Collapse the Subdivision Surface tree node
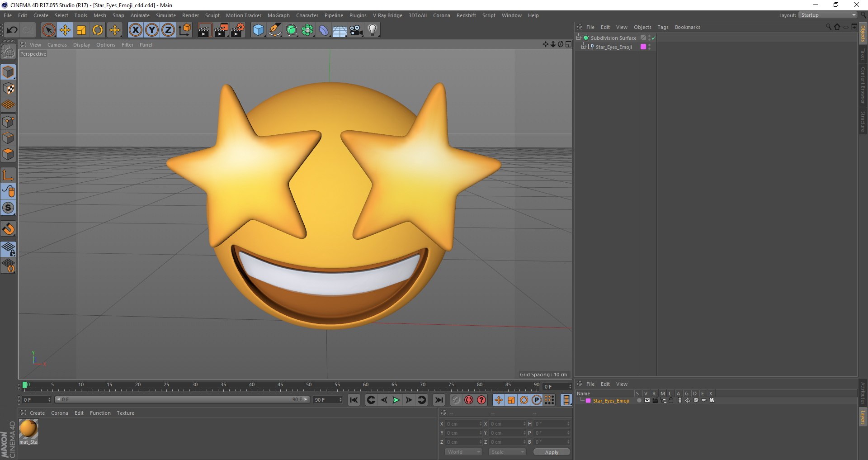This screenshot has width=868, height=460. [578, 38]
